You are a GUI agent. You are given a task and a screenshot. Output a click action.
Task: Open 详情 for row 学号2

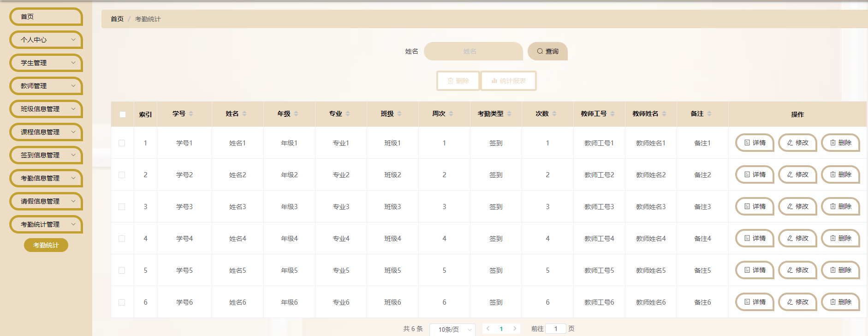(754, 174)
